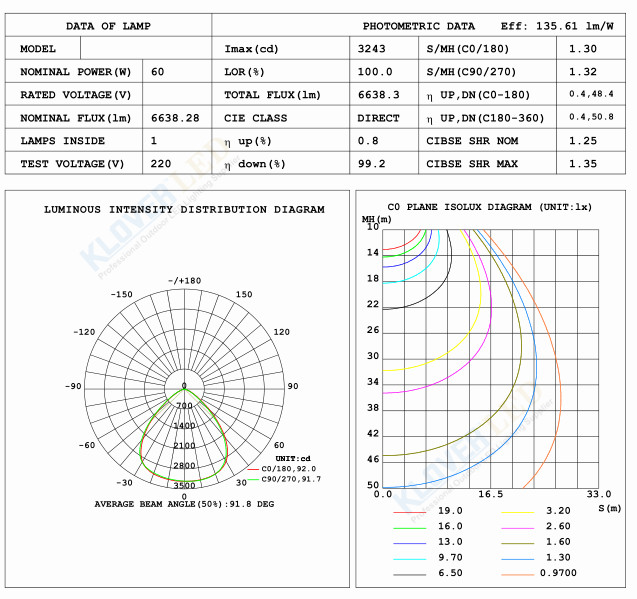
Task: Select the DATA OF LAMP header
Action: pos(108,26)
